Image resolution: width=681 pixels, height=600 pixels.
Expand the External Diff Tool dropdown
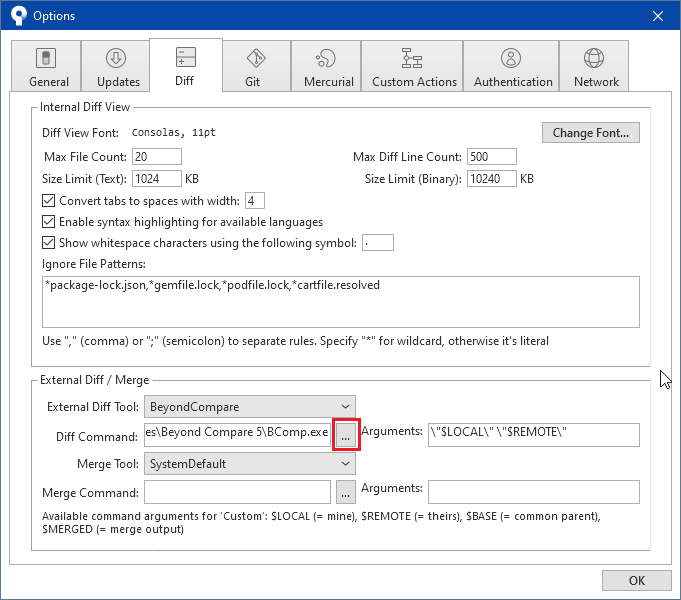pos(250,407)
